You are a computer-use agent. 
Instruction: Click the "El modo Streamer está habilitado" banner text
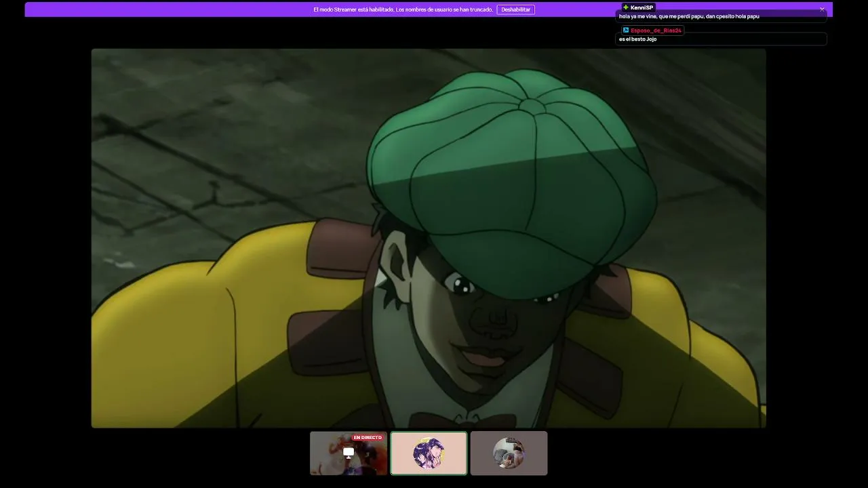click(x=403, y=9)
